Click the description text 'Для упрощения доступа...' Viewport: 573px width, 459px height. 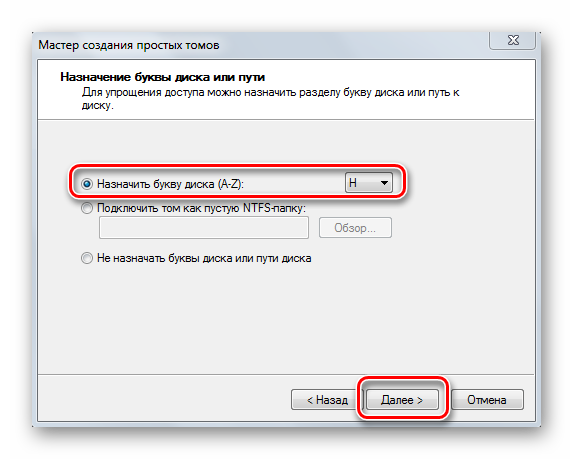pyautogui.click(x=270, y=99)
